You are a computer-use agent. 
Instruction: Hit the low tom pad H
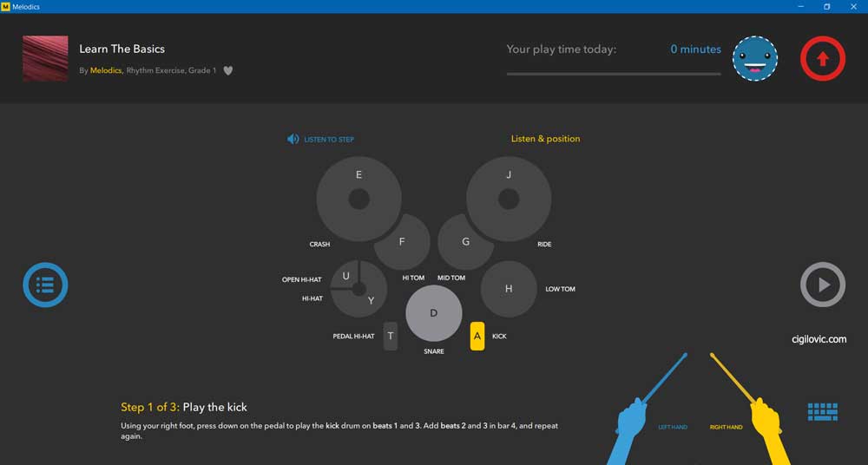click(x=509, y=289)
